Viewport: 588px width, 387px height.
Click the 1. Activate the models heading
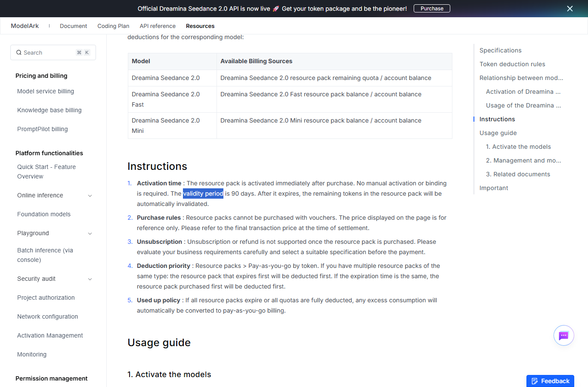point(169,375)
